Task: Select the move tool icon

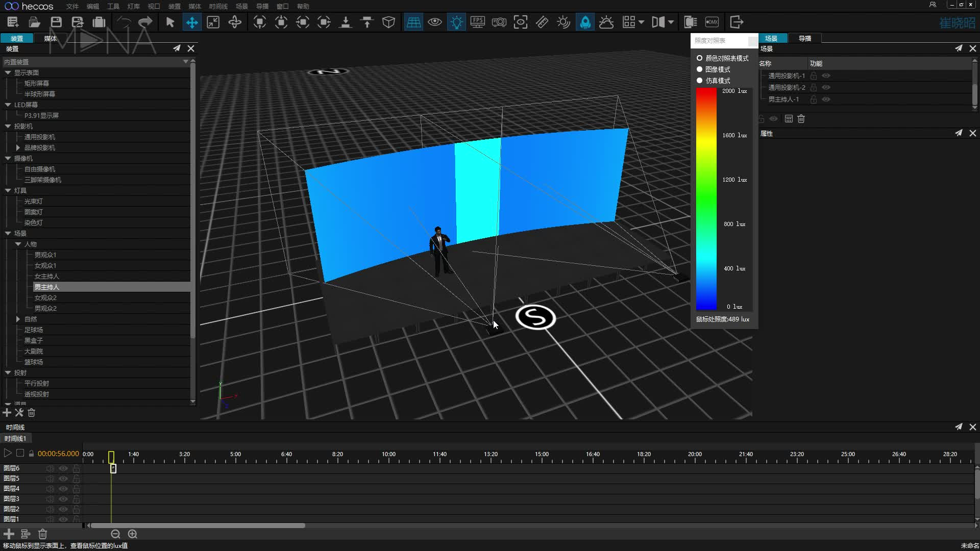Action: [192, 22]
